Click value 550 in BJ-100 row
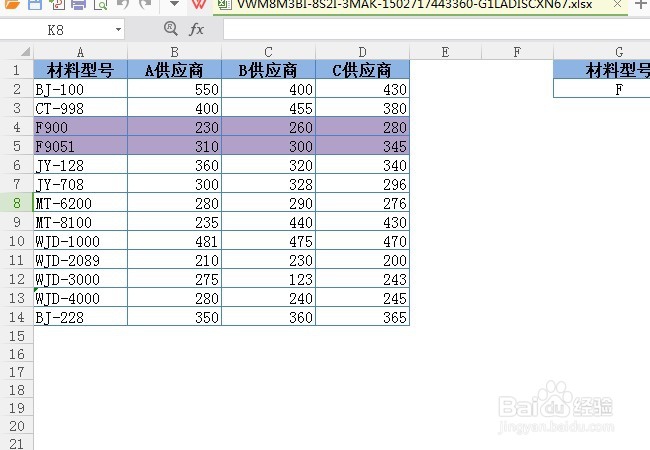This screenshot has width=650, height=450. click(x=175, y=89)
